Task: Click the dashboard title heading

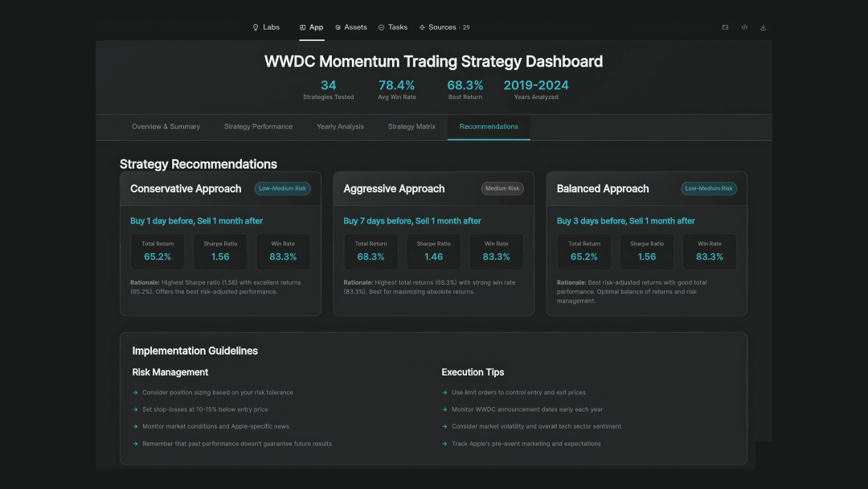Action: click(433, 61)
